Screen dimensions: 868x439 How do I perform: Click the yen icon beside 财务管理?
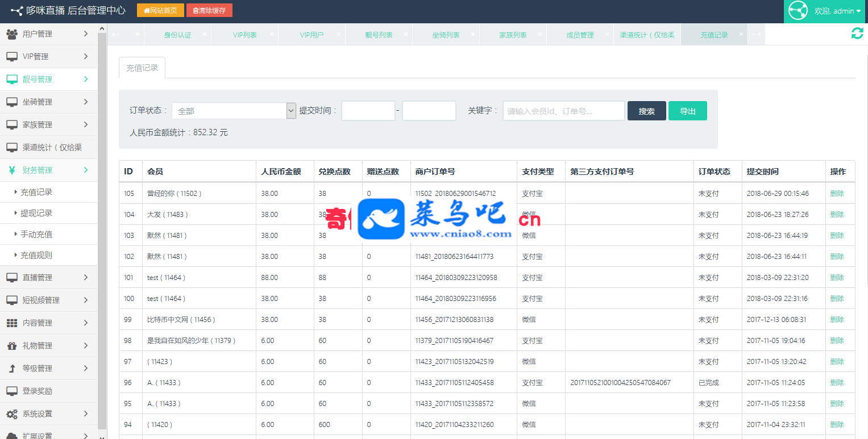[x=11, y=170]
